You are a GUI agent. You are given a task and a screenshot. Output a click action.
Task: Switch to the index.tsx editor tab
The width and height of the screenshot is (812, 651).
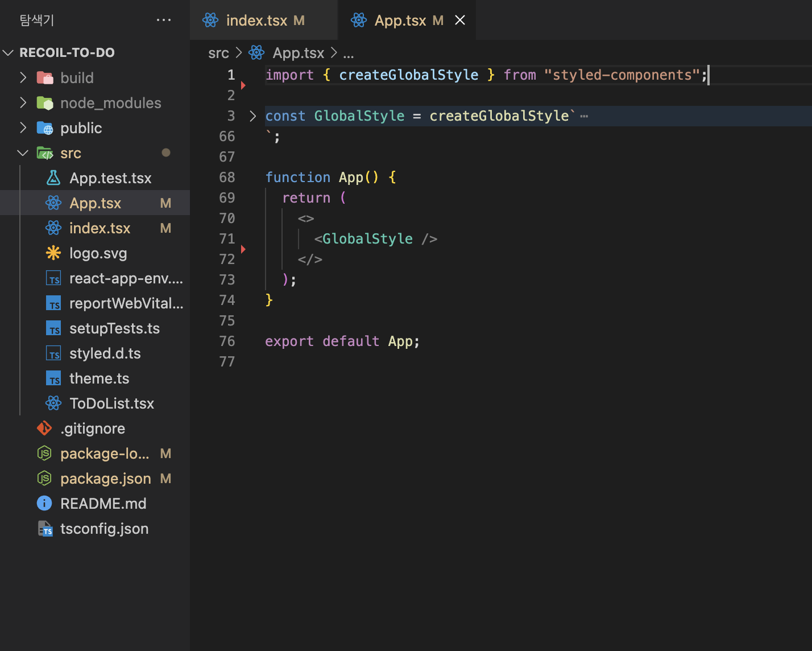pos(256,20)
